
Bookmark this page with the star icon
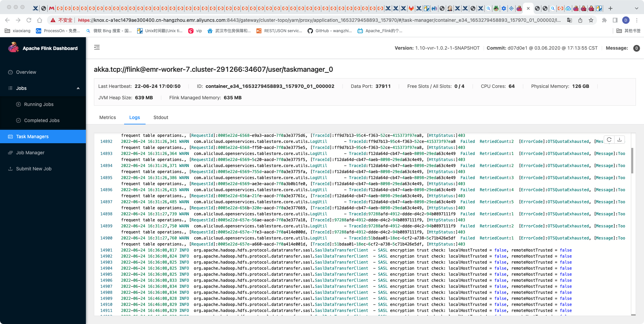(x=591, y=20)
